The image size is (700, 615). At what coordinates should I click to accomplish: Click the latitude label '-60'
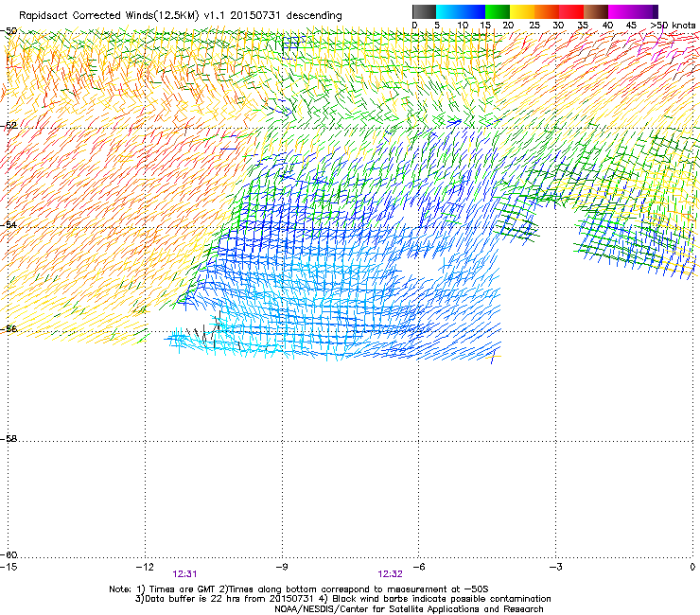[9, 554]
